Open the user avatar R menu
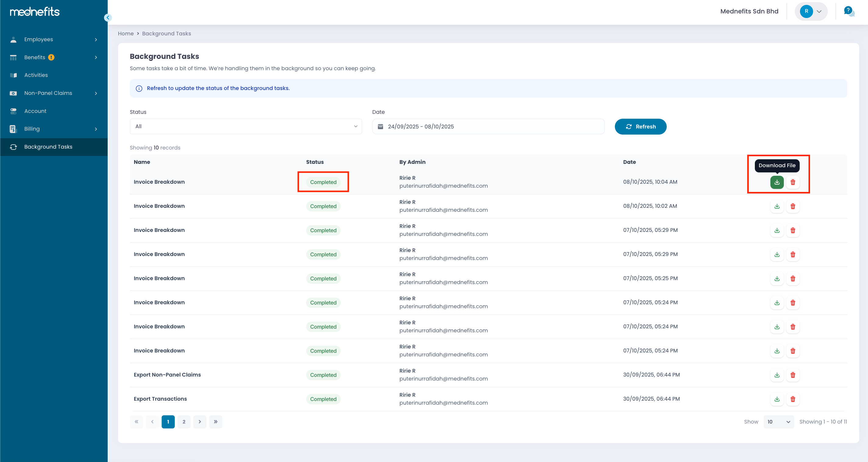Image resolution: width=868 pixels, height=462 pixels. point(811,11)
